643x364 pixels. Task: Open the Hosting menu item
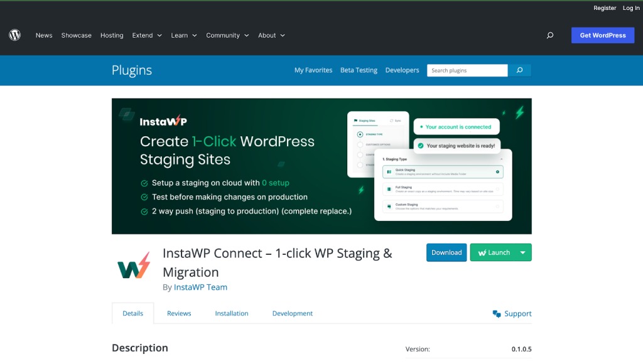[112, 35]
